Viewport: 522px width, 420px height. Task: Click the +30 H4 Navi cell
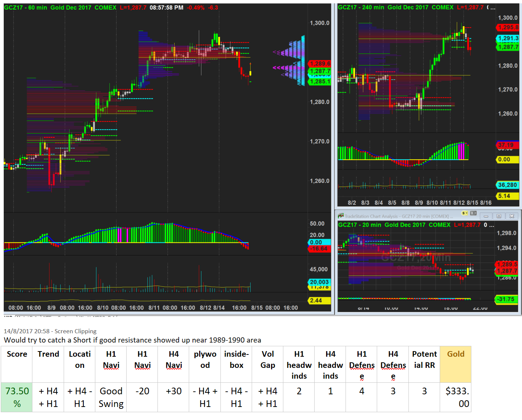pyautogui.click(x=174, y=397)
